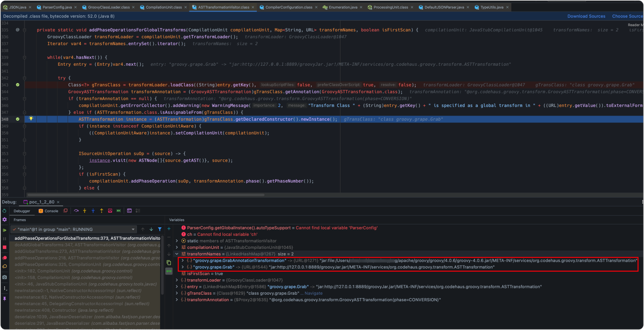Expand static members of ASTTransformationVisitor
This screenshot has width=644, height=330.
tap(176, 241)
